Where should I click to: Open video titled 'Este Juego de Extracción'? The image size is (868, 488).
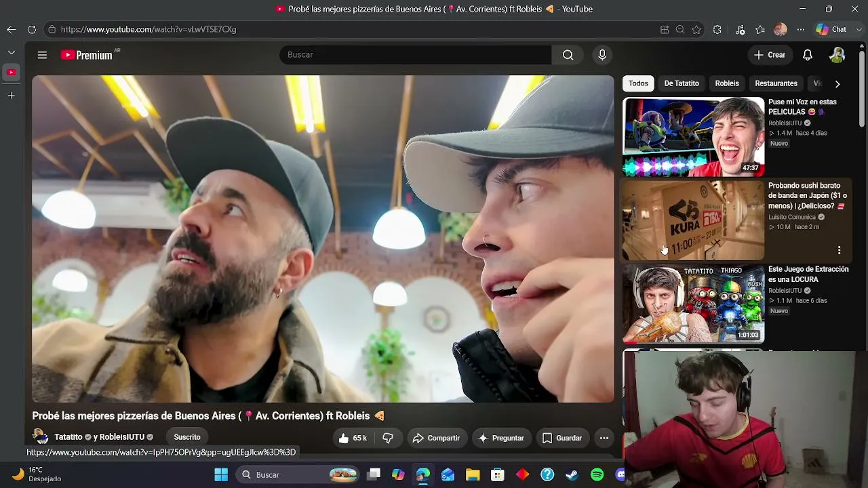pyautogui.click(x=808, y=274)
